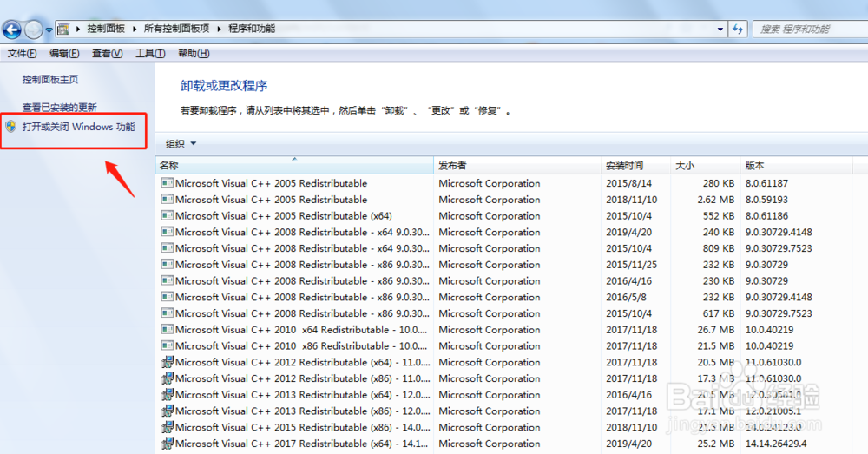Click size value 25.2 MB
The width and height of the screenshot is (868, 454).
click(x=716, y=444)
